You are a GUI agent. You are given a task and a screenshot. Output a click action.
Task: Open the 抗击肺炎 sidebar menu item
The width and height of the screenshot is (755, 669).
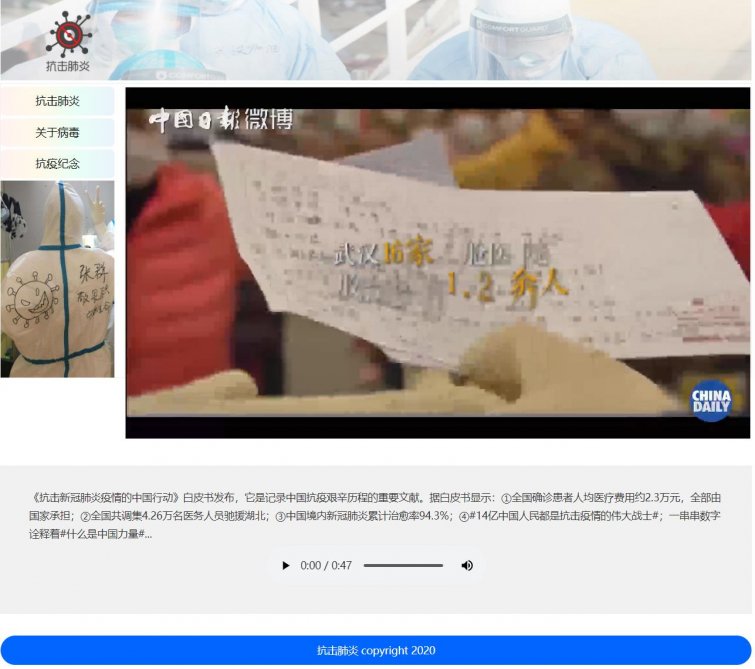pyautogui.click(x=58, y=101)
